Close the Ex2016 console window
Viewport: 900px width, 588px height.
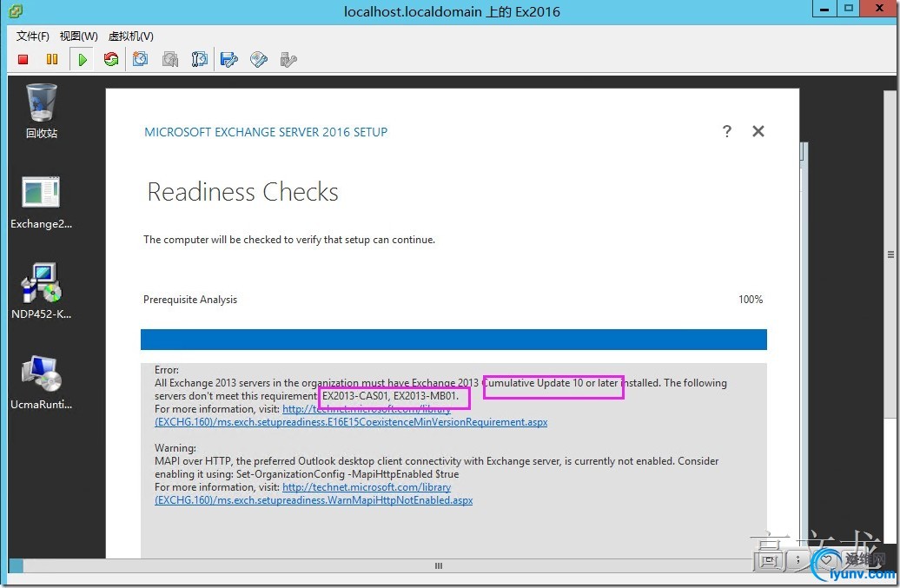(x=879, y=9)
